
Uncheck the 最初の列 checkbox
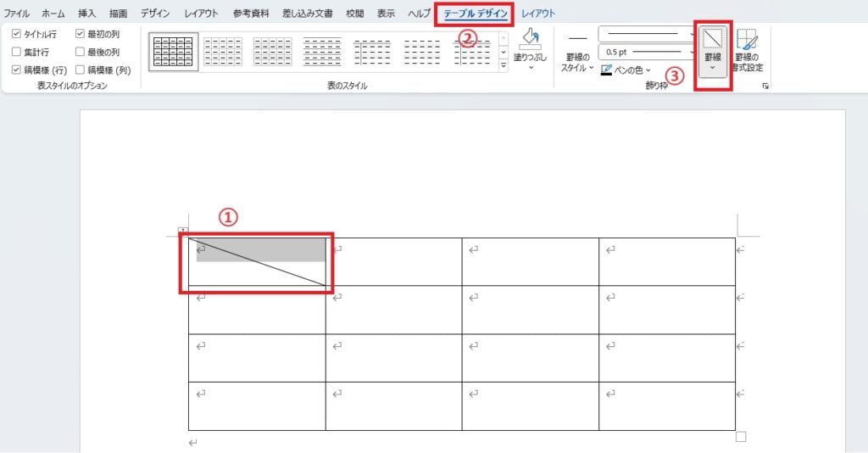(x=80, y=34)
